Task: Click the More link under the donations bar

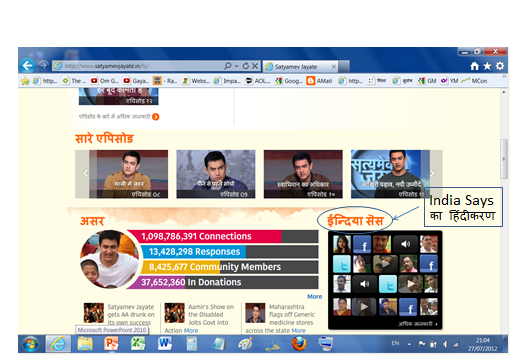Action: (x=315, y=297)
